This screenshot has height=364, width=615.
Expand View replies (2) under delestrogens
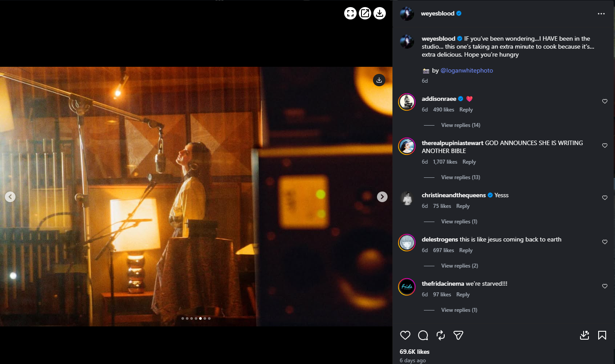point(460,266)
